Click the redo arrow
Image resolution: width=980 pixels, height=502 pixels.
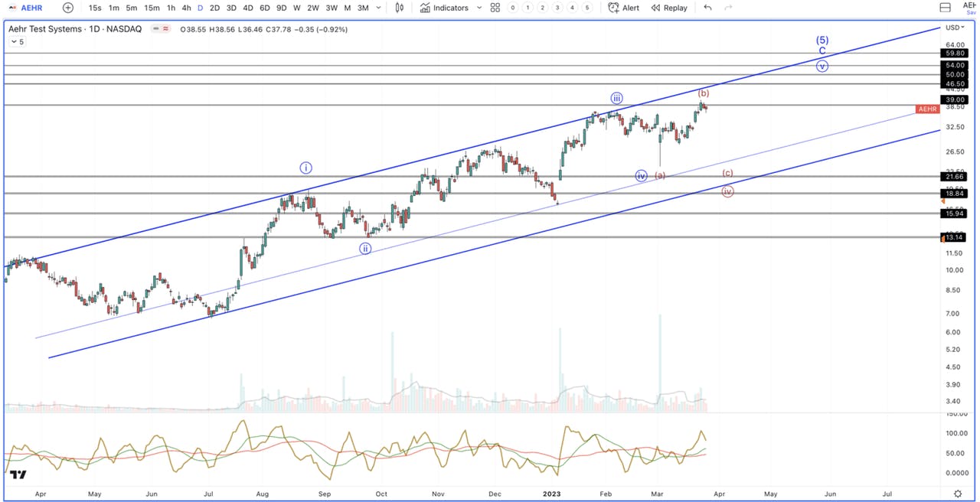point(728,8)
